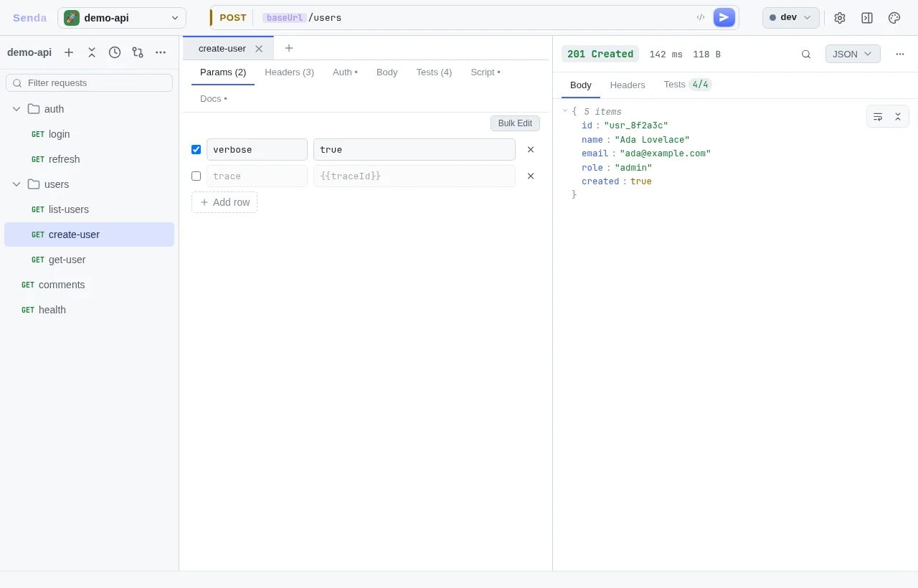Collapse the auth folder chevron

coord(16,109)
